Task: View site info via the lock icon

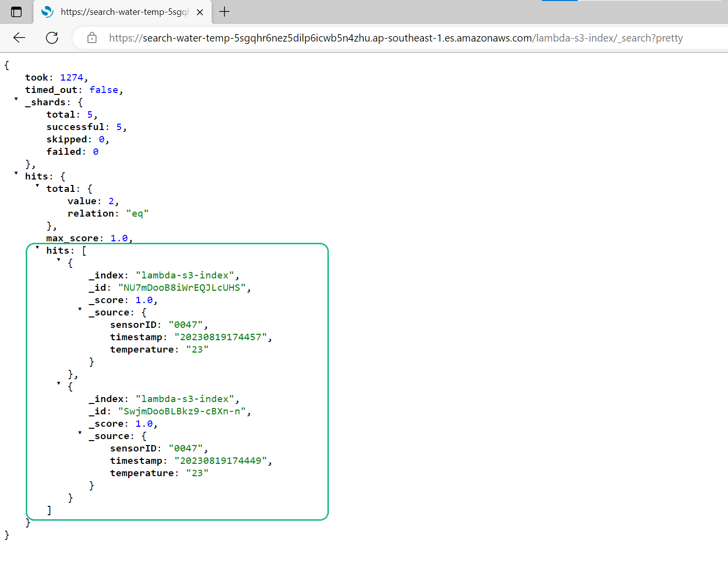Action: coord(92,38)
